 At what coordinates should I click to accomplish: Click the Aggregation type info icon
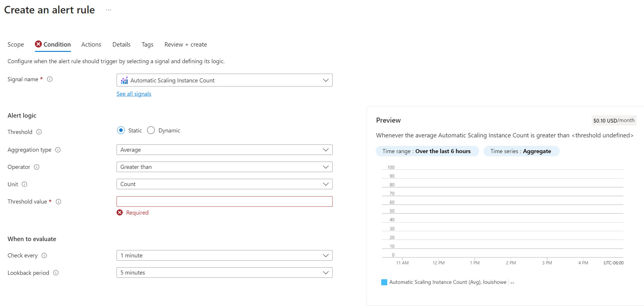point(58,150)
